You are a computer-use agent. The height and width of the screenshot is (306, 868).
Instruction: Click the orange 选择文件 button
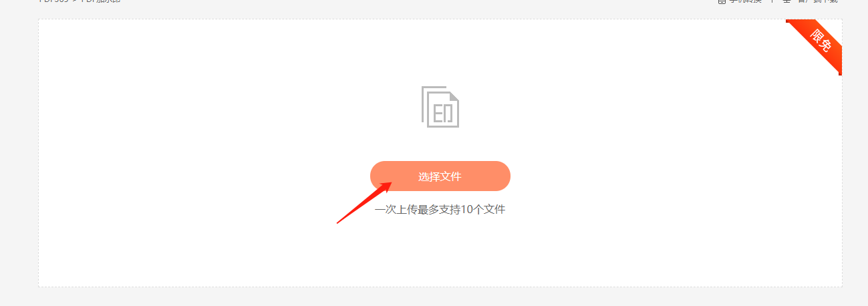440,176
